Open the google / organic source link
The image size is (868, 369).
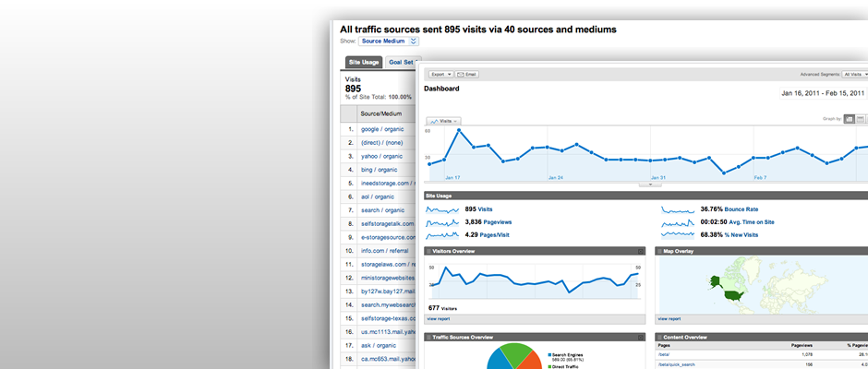[382, 129]
